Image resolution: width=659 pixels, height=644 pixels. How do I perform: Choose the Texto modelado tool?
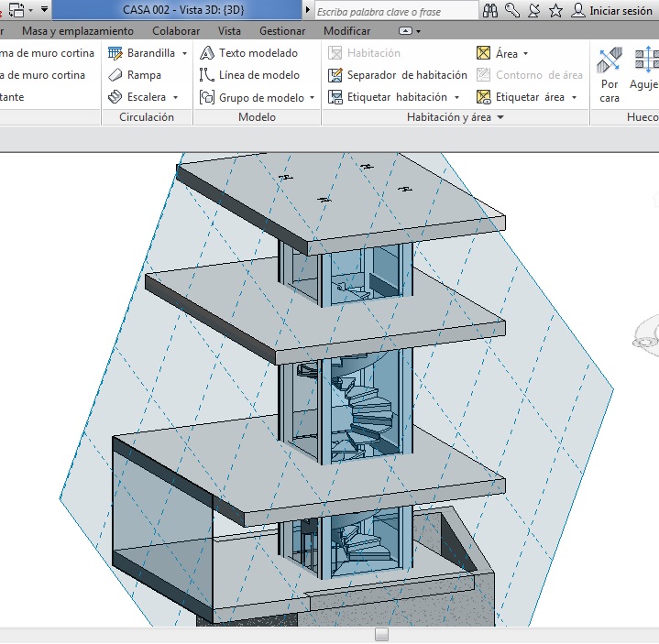(249, 53)
